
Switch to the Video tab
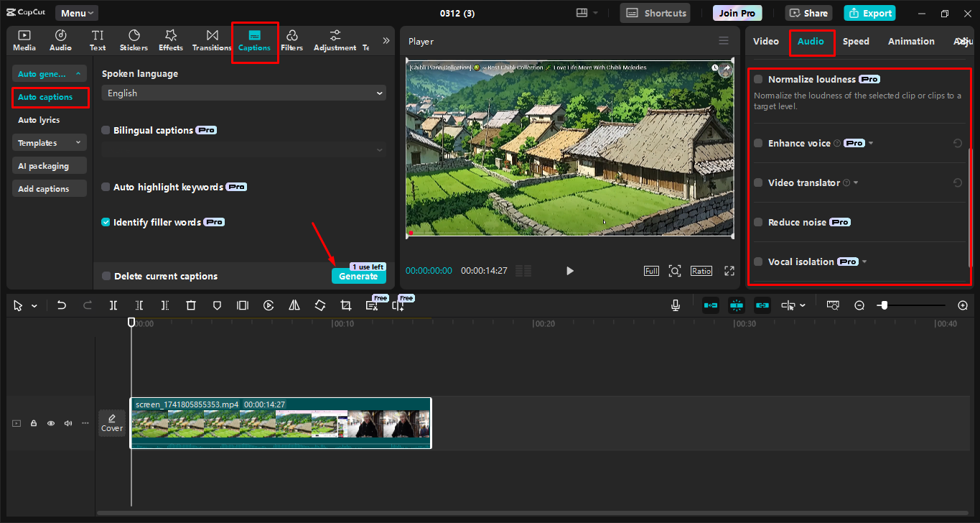point(765,41)
